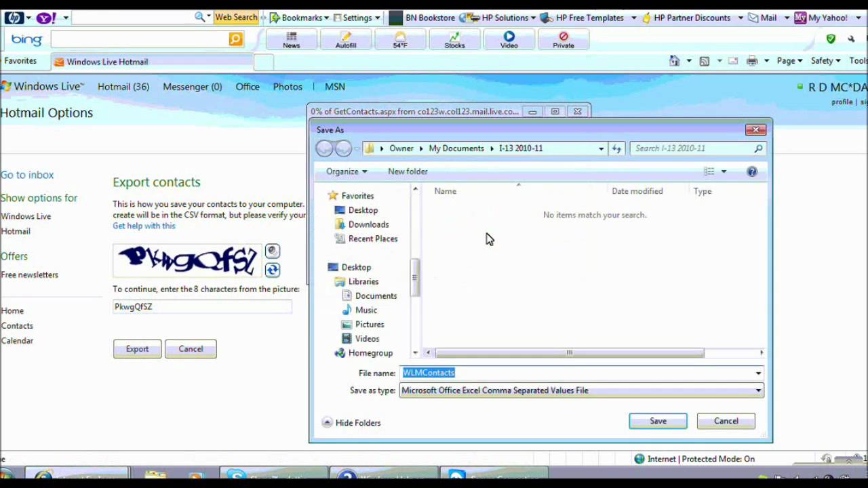Expand the address path history dropdown
This screenshot has width=868, height=488.
pyautogui.click(x=601, y=148)
